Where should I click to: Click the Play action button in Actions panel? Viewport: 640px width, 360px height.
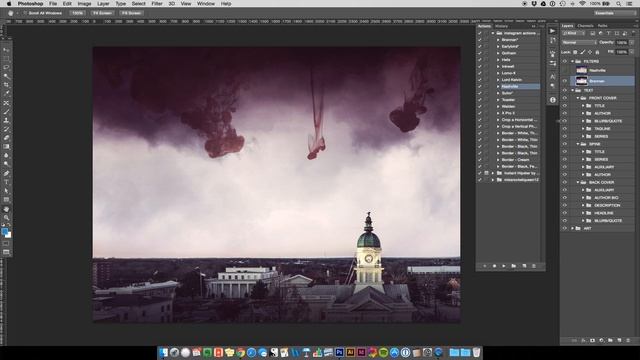coord(504,266)
